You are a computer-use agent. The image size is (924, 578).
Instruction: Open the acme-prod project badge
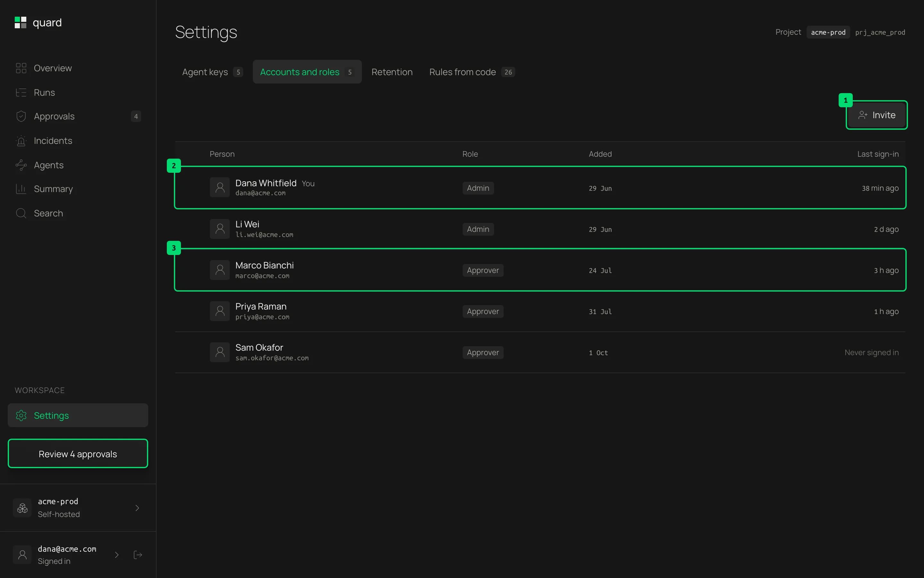click(828, 32)
